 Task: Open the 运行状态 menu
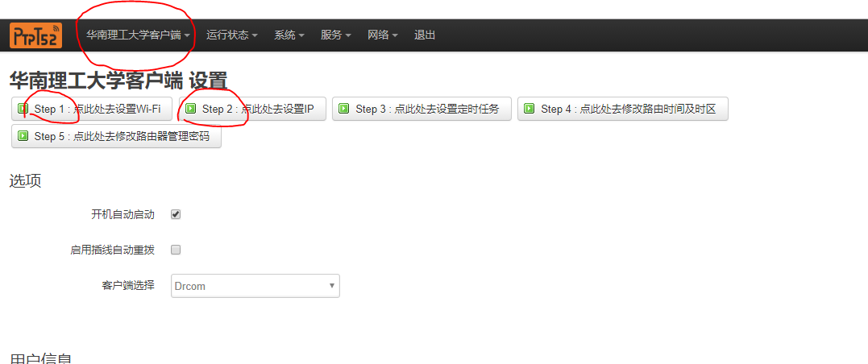pos(232,35)
